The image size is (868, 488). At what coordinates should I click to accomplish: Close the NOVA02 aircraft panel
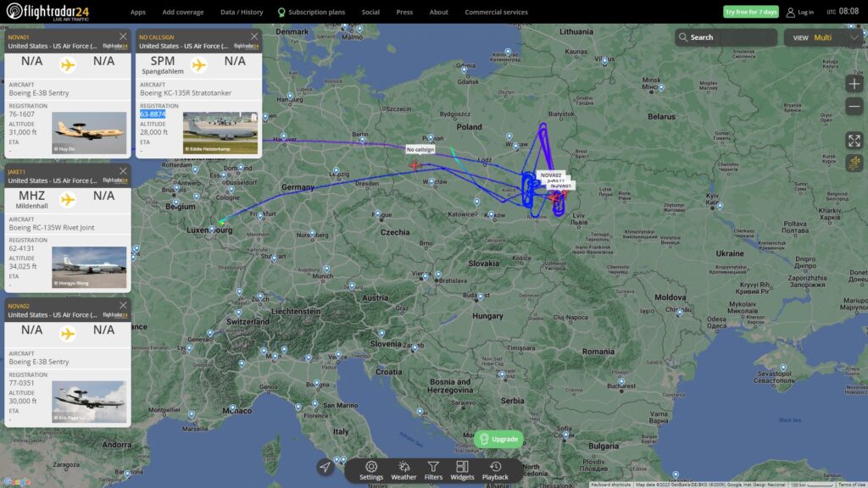click(123, 305)
